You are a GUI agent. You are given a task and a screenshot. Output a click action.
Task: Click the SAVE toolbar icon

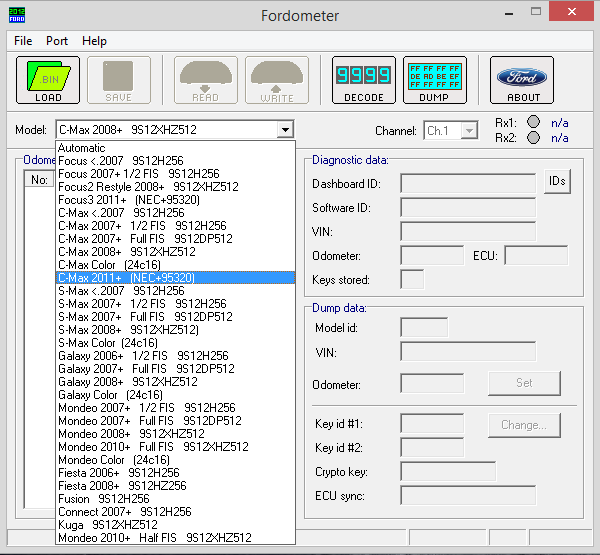[x=119, y=80]
